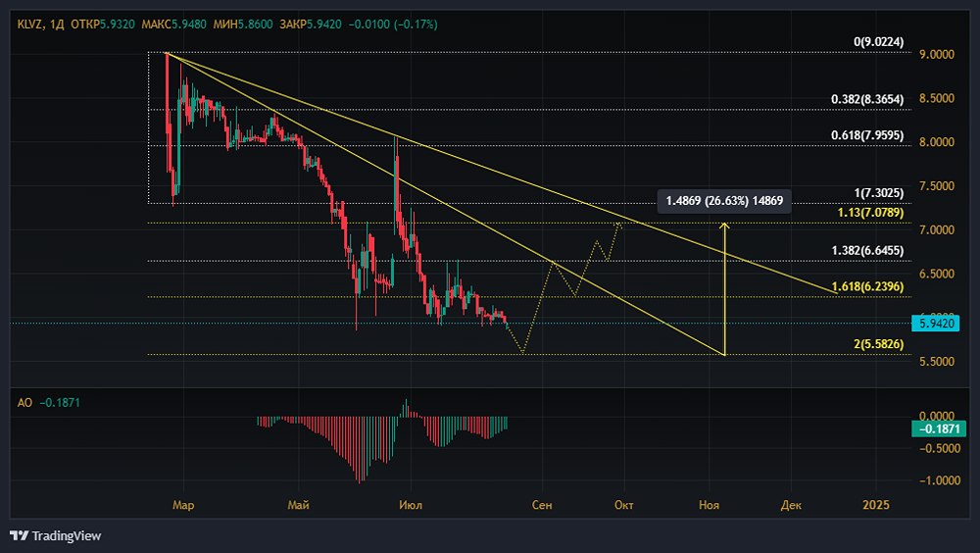Click the 2025 label on time axis
Screen dimensions: 980x553
tap(875, 505)
